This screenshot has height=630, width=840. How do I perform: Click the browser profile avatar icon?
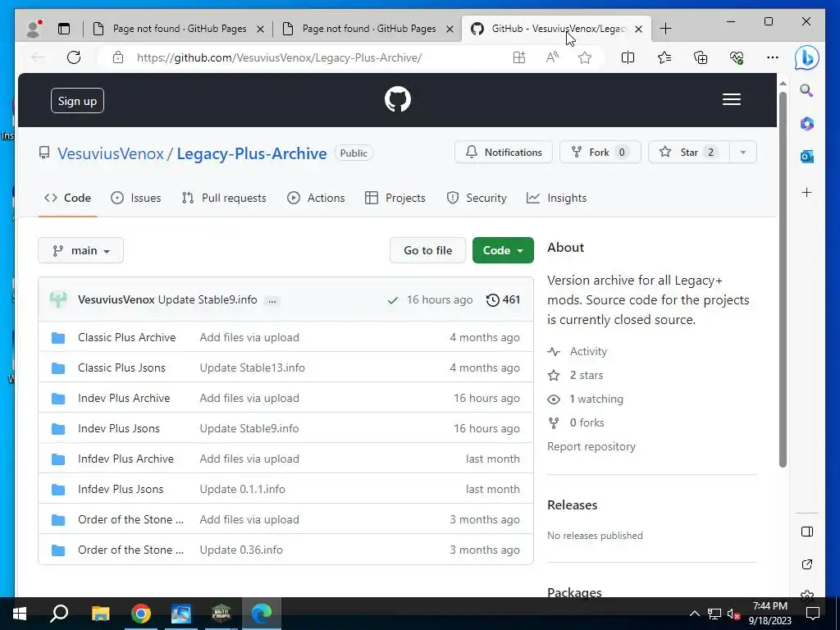pyautogui.click(x=34, y=29)
